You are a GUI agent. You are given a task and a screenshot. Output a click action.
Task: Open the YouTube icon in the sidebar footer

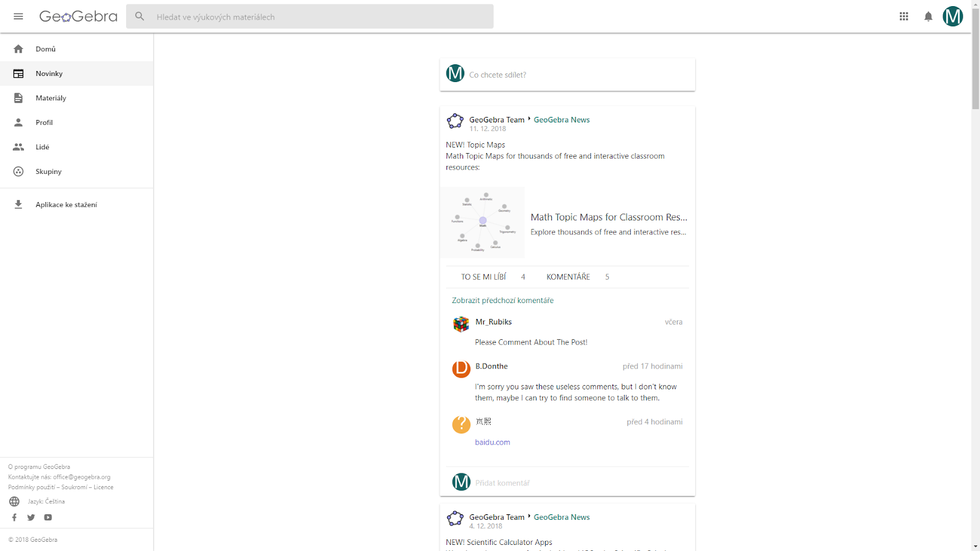pyautogui.click(x=48, y=517)
